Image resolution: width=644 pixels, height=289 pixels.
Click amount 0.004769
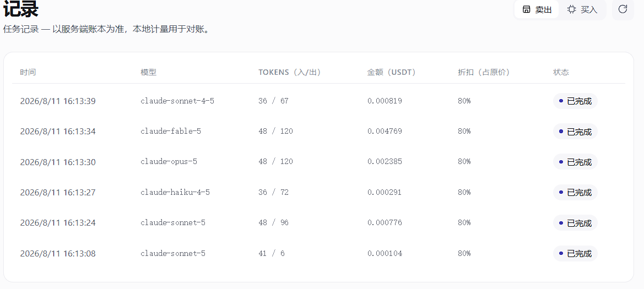(x=385, y=132)
